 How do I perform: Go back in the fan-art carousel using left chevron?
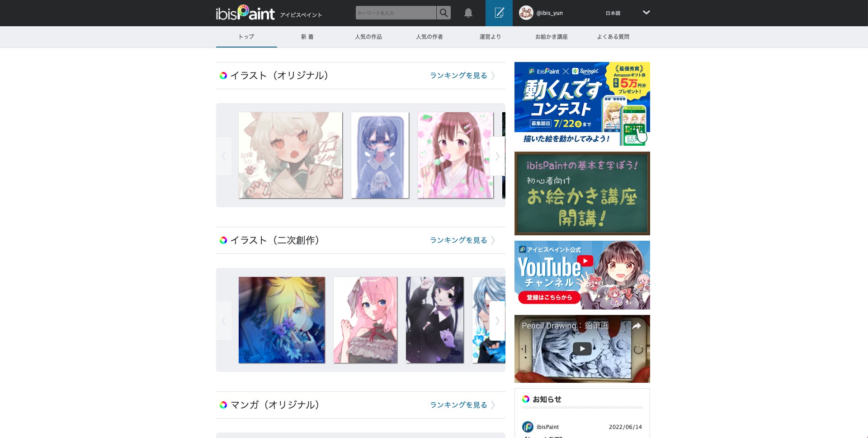224,321
